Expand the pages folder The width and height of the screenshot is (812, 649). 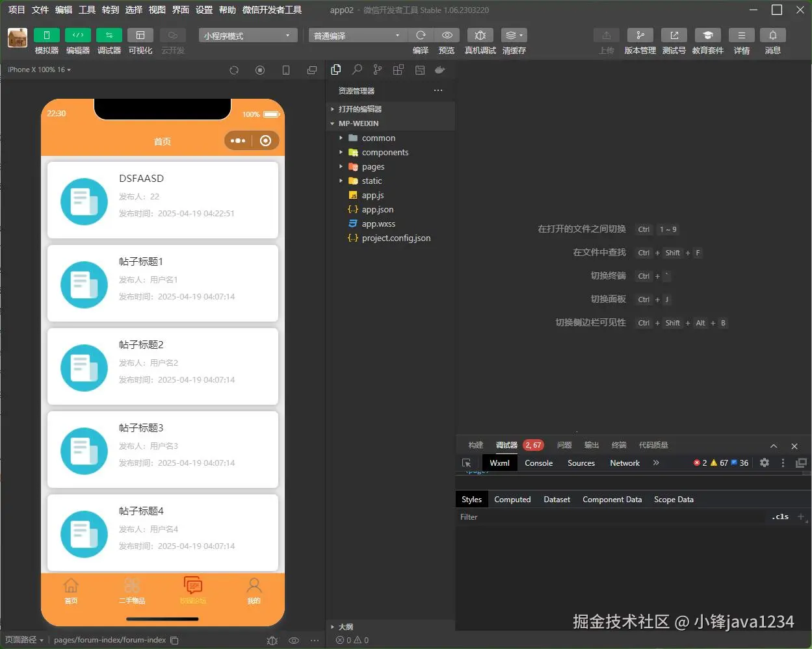(x=390, y=166)
